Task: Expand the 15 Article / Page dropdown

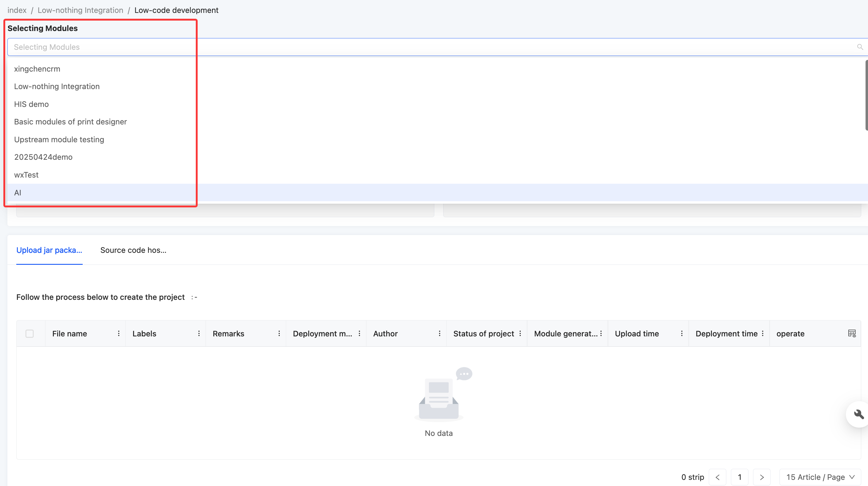Action: (x=820, y=477)
